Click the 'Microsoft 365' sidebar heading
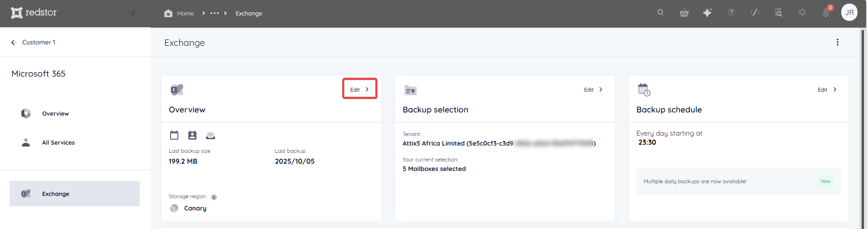The image size is (868, 229). pyautogui.click(x=39, y=73)
